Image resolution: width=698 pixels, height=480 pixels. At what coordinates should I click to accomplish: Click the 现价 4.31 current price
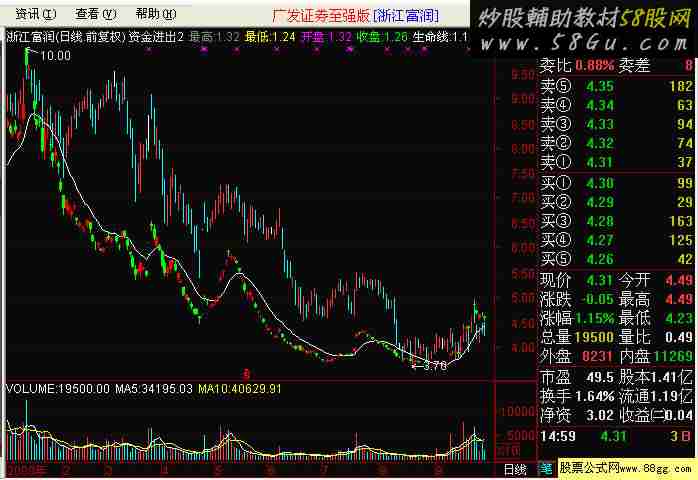point(600,281)
